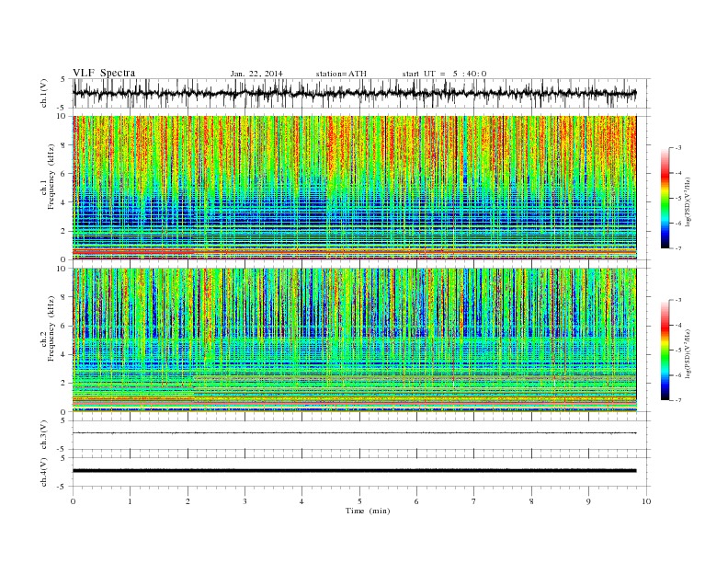This screenshot has height=563, width=728.
Task: Click the time axis tick label "5"
Action: (359, 501)
